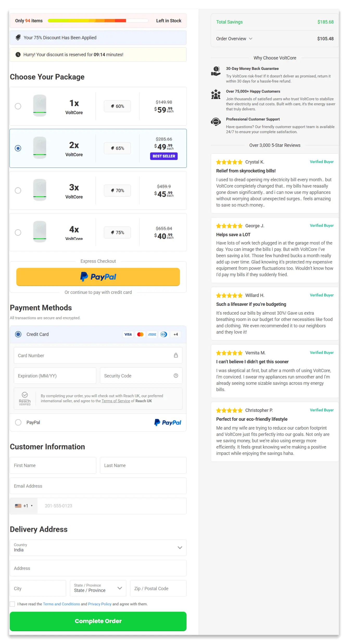Click the Visa card icon

coord(128,334)
